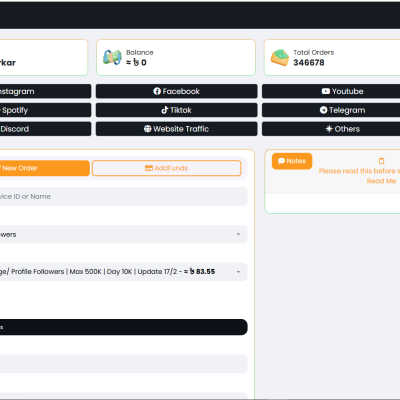Click the Notes button
Viewport: 400px width, 400px height.
pos(292,161)
